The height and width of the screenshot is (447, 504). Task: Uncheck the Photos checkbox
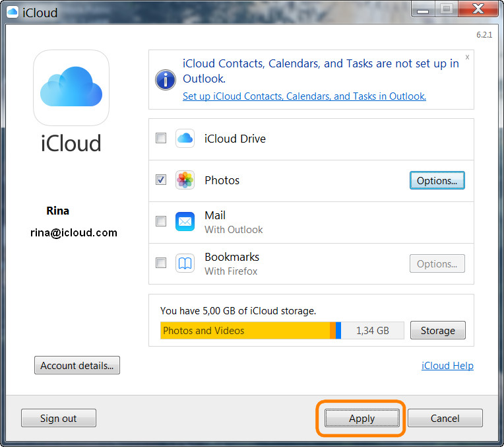point(161,180)
